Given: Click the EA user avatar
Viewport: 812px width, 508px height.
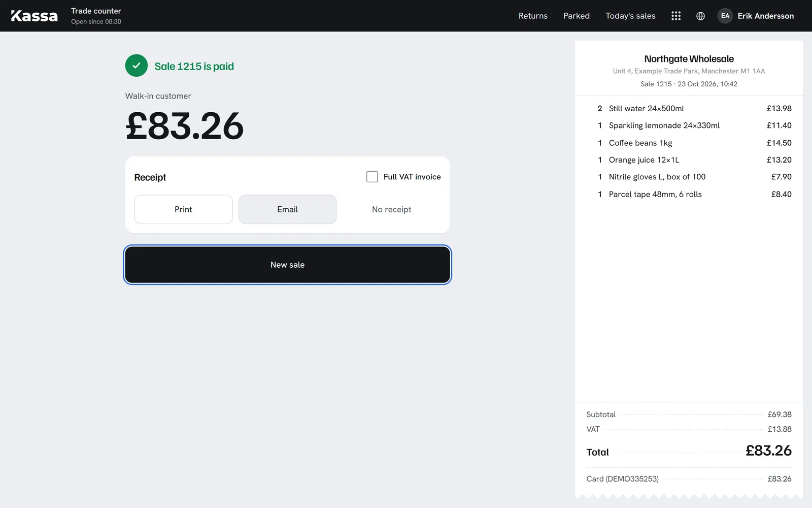Looking at the screenshot, I should [725, 16].
